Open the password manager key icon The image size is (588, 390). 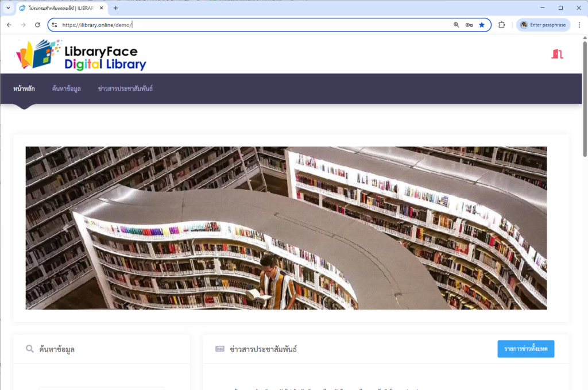[469, 25]
